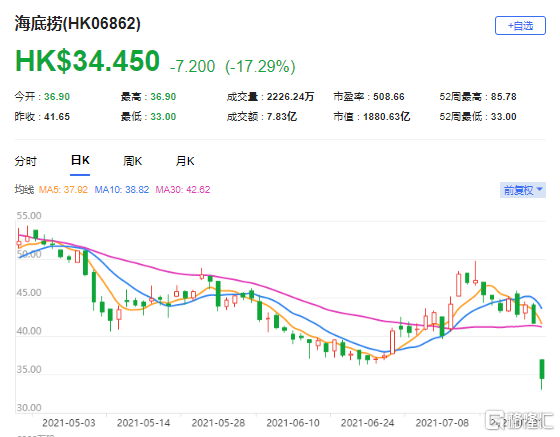Add the stock via the +自选 button
Screen dimensions: 560x437
pos(520,26)
